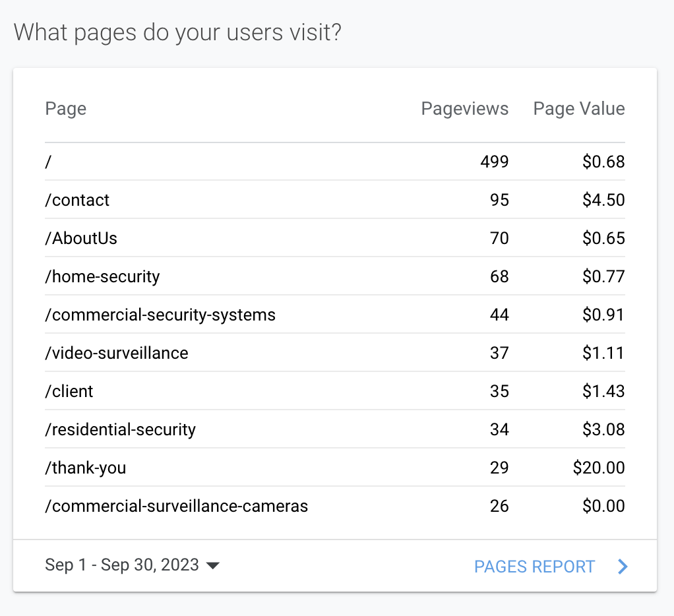The image size is (674, 616).
Task: Click the chevron next to PAGES REPORT
Action: coord(623,567)
